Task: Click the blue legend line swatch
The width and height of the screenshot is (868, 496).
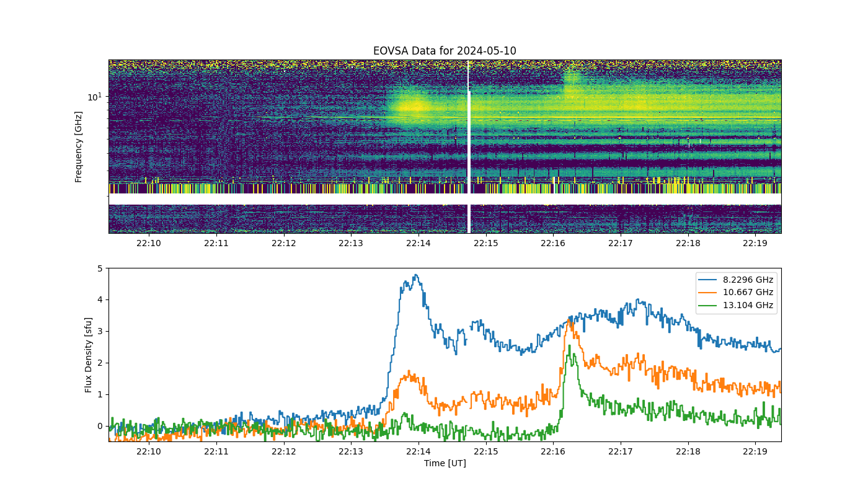Action: [x=709, y=280]
